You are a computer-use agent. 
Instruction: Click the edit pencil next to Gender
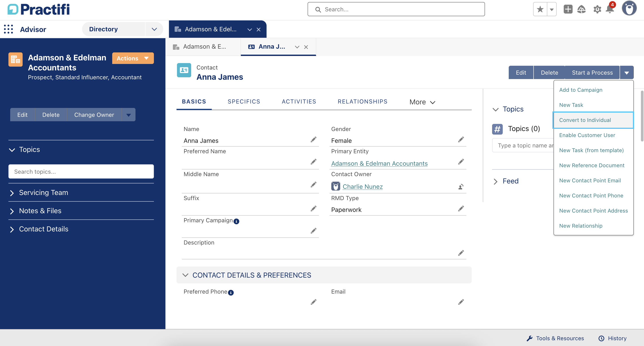pyautogui.click(x=461, y=140)
